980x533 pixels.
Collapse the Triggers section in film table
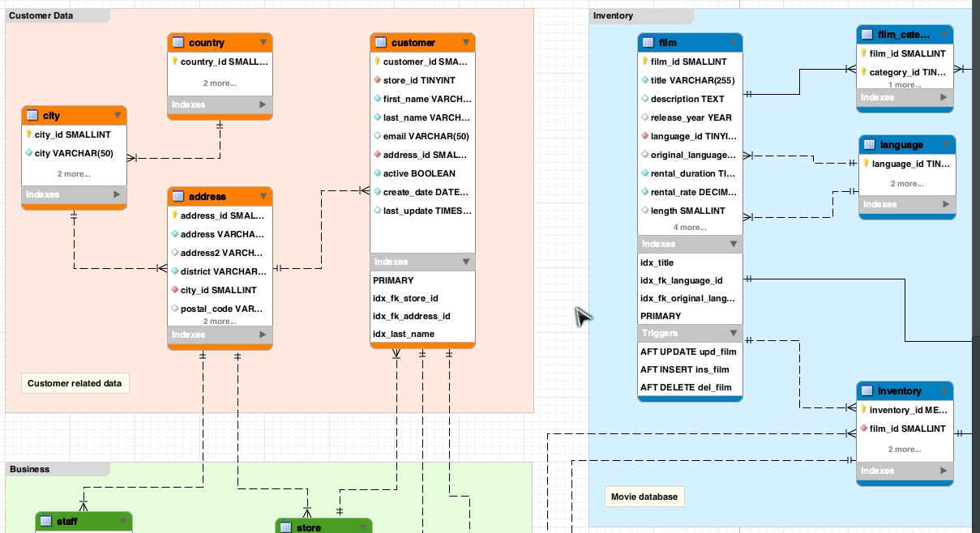[x=733, y=333]
